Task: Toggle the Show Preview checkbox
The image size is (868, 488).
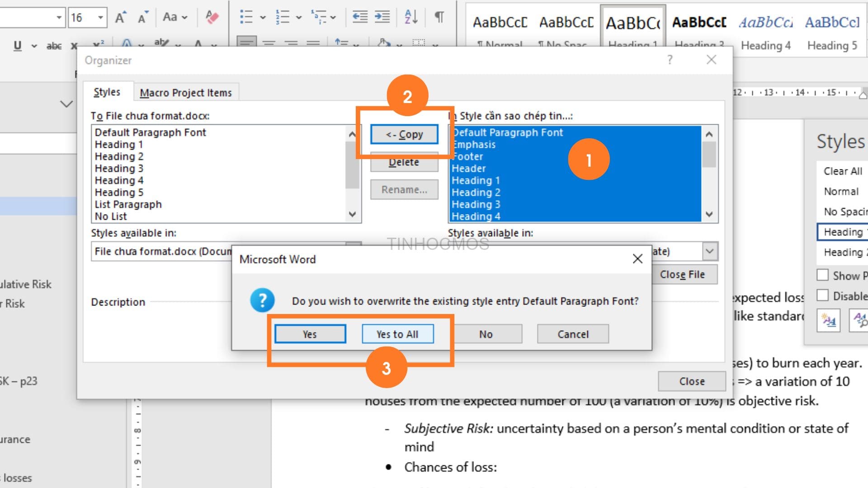Action: tap(823, 275)
